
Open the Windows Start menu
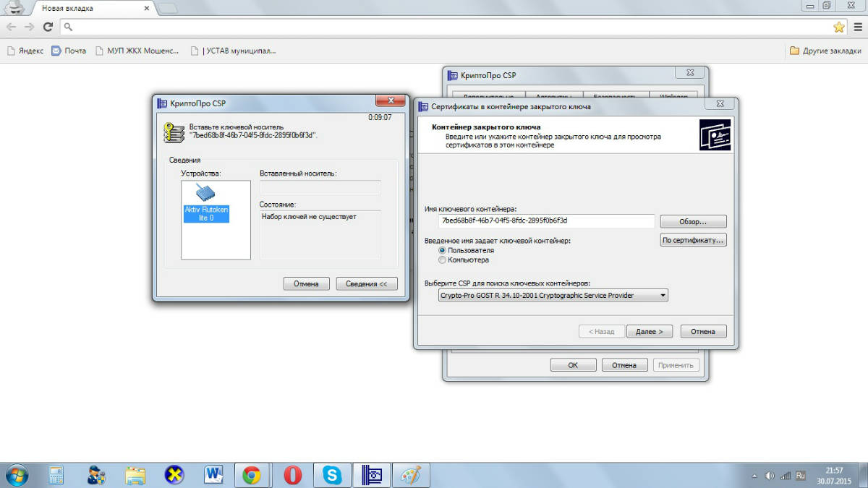[16, 475]
